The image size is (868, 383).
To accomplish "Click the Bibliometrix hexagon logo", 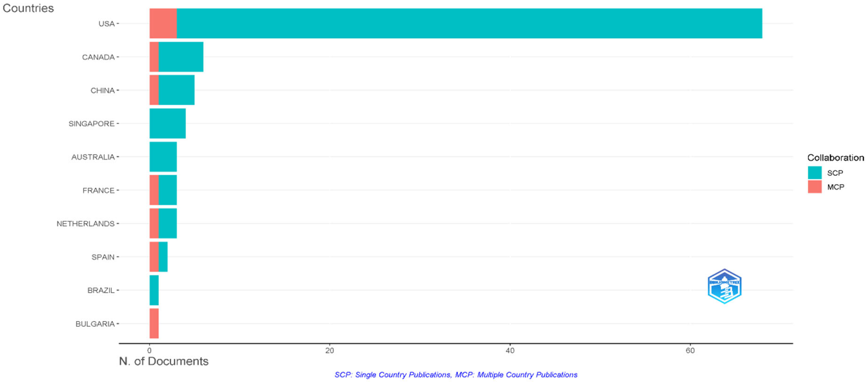I will 724,286.
